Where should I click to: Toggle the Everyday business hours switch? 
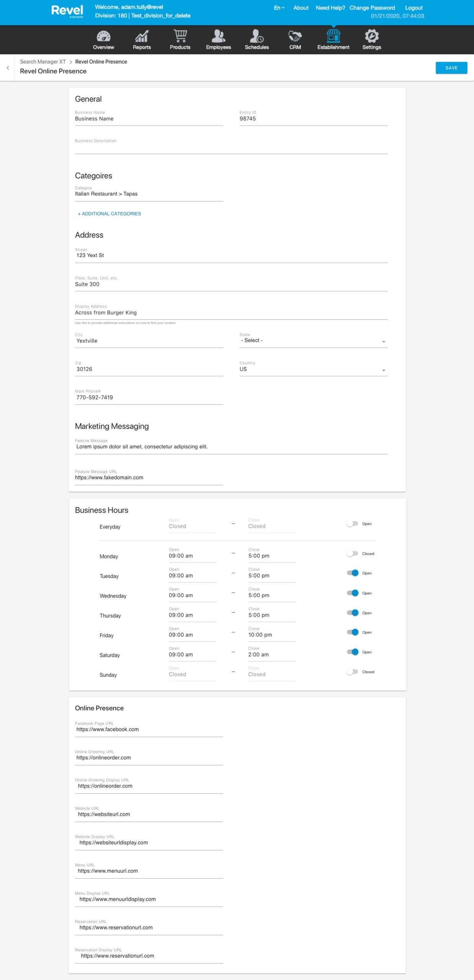point(352,524)
